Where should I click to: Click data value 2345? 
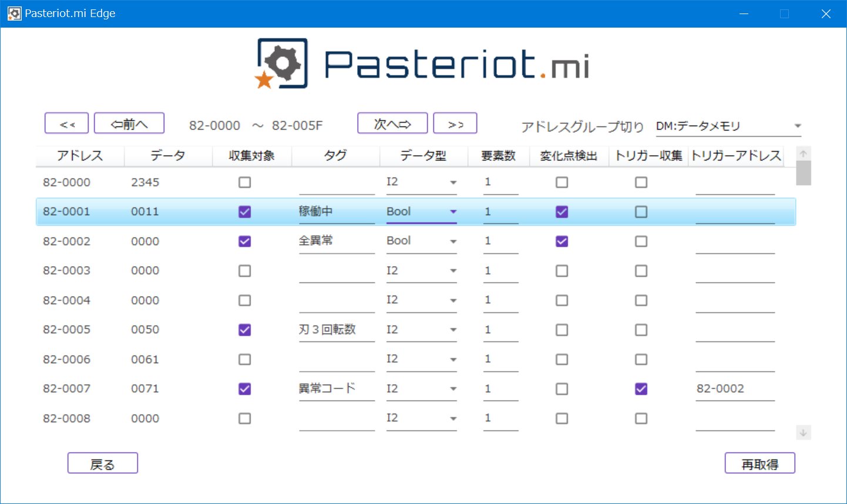(x=145, y=182)
